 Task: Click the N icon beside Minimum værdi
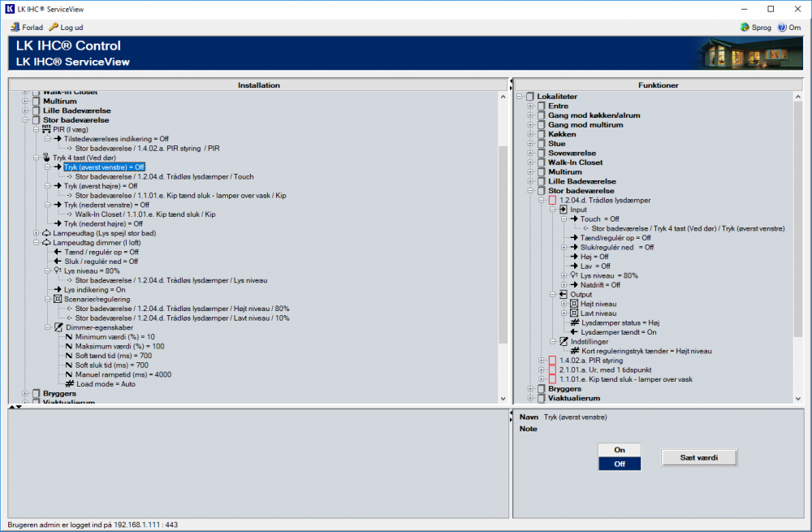[69, 337]
